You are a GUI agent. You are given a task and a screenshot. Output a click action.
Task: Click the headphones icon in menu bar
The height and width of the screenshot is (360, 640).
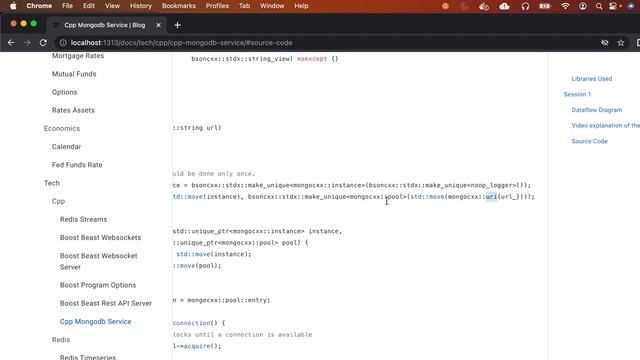pyautogui.click(x=525, y=6)
